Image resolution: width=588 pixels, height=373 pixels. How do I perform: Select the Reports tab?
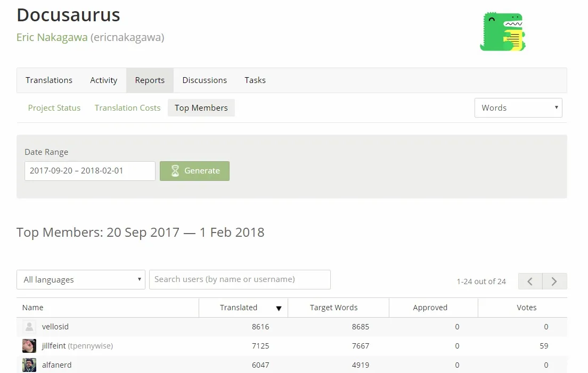tap(150, 80)
